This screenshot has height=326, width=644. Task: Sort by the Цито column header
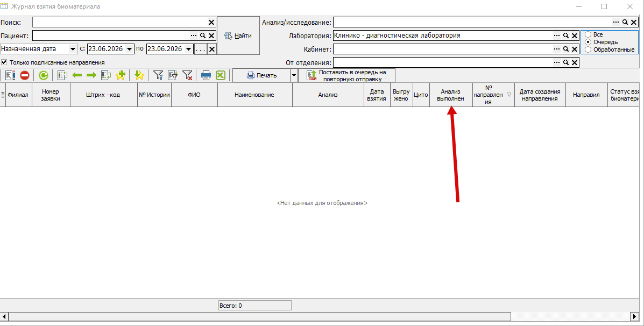[421, 95]
